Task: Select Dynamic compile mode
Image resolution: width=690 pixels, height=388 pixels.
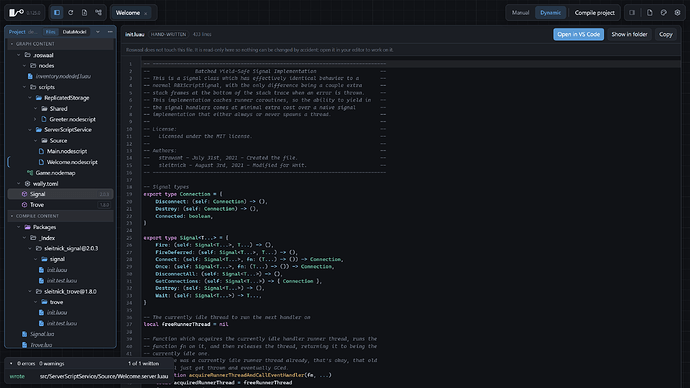Action: pyautogui.click(x=551, y=13)
